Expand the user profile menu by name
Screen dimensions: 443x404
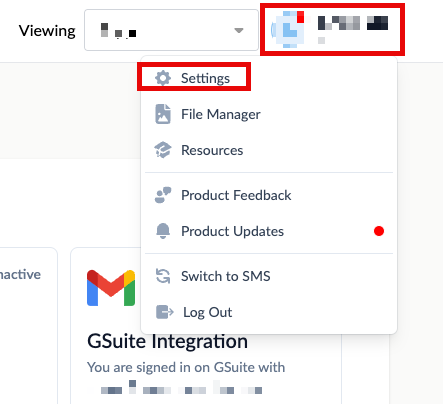pos(353,23)
